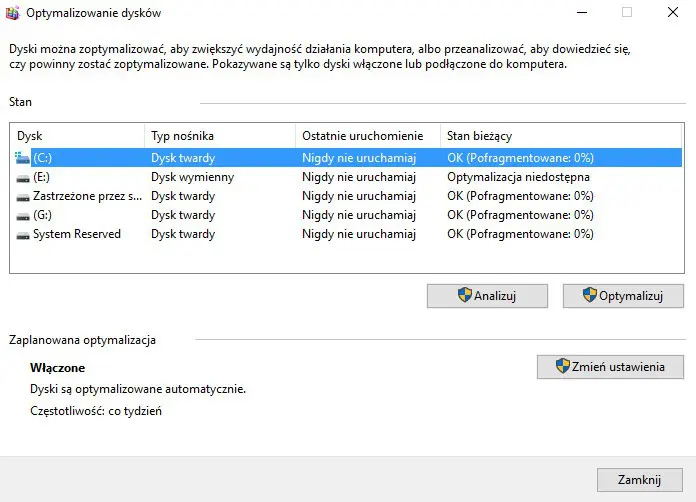Click the shield icon on Zmień ustawienia

(563, 366)
